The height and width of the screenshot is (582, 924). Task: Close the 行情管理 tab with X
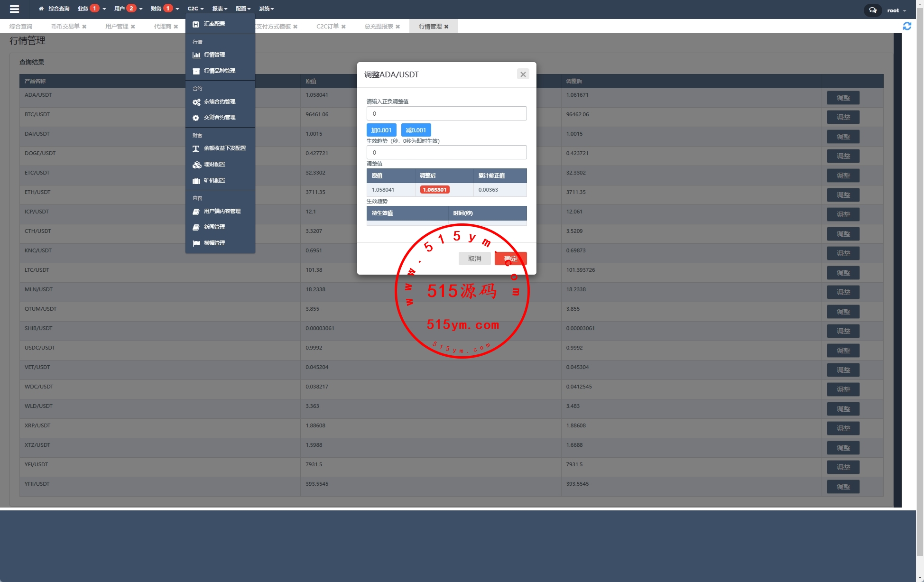[x=446, y=27]
